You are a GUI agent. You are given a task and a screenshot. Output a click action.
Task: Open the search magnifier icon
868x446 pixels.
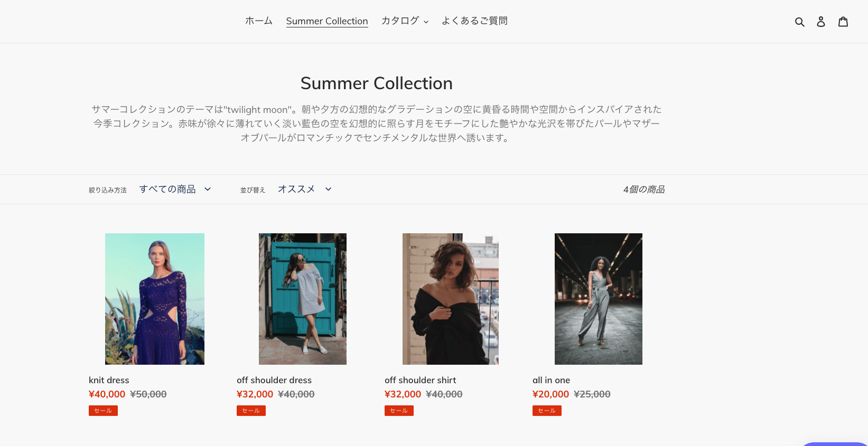pyautogui.click(x=799, y=22)
